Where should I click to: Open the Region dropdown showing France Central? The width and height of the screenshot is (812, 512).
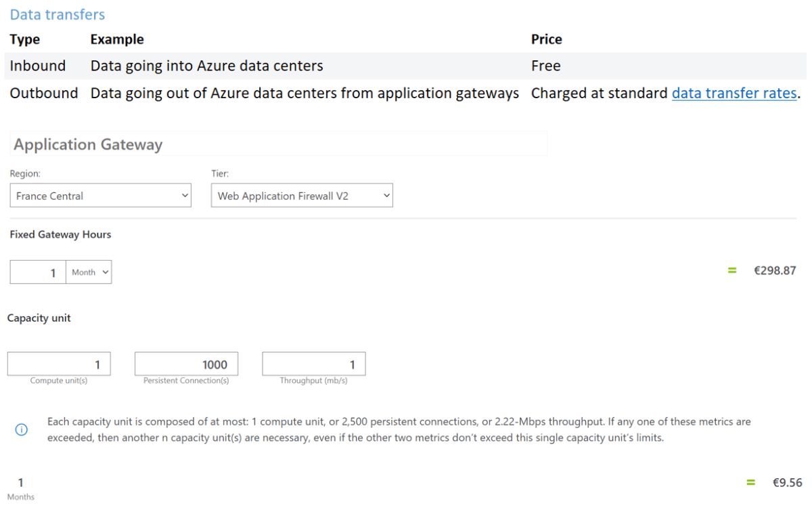(x=100, y=195)
